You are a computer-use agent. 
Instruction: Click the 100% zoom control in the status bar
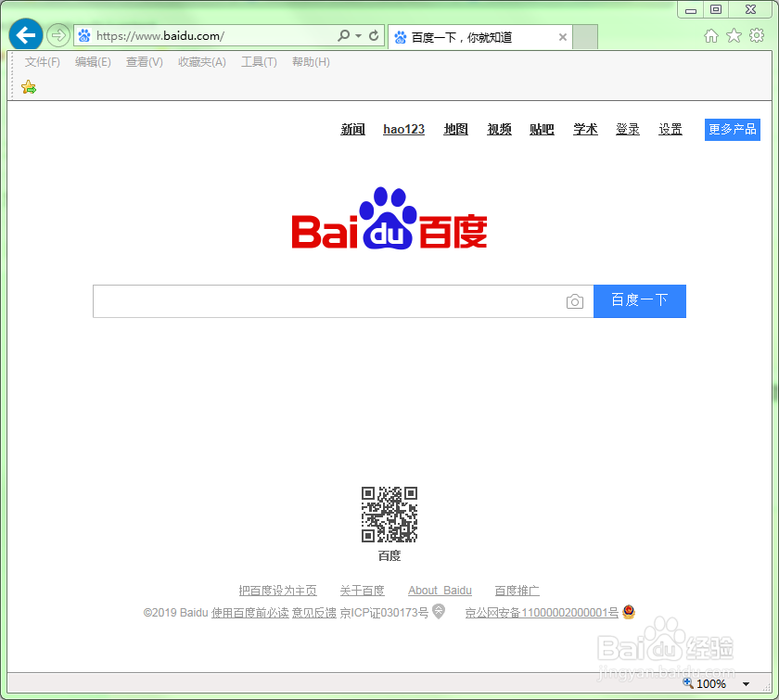coord(712,683)
